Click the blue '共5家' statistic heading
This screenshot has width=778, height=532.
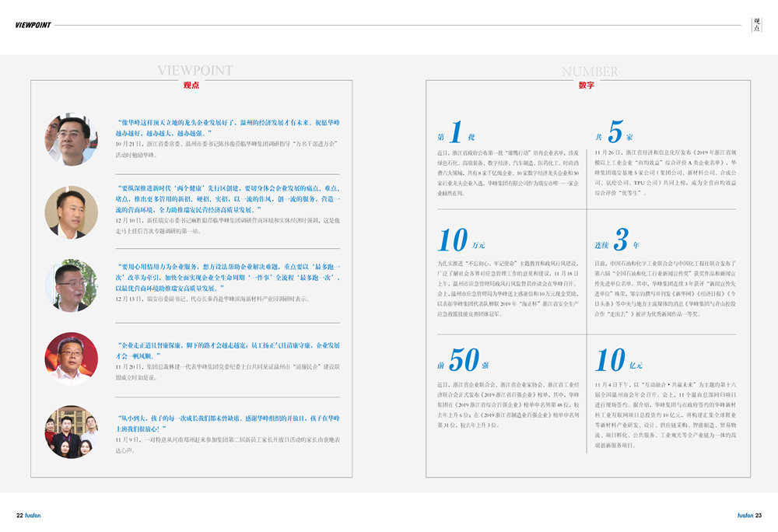616,132
